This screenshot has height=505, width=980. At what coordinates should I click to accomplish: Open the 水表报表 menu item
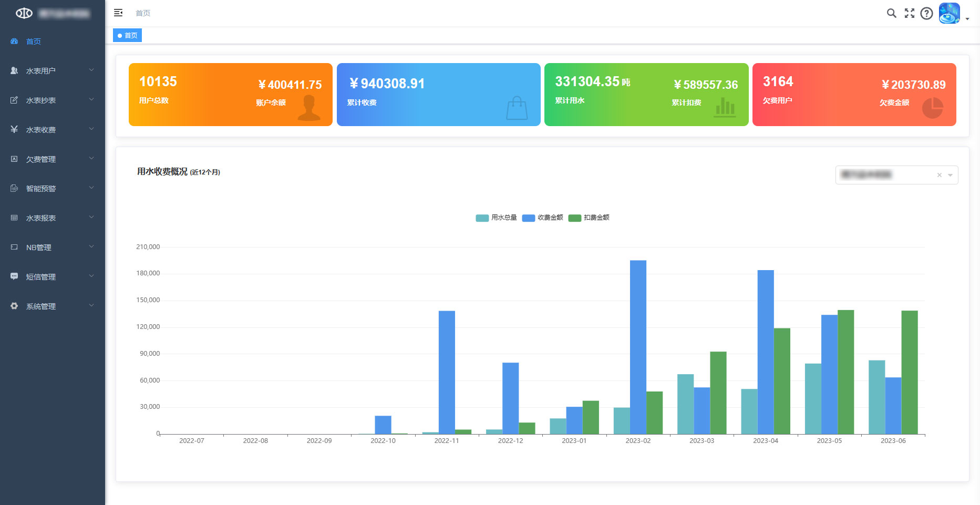click(41, 218)
